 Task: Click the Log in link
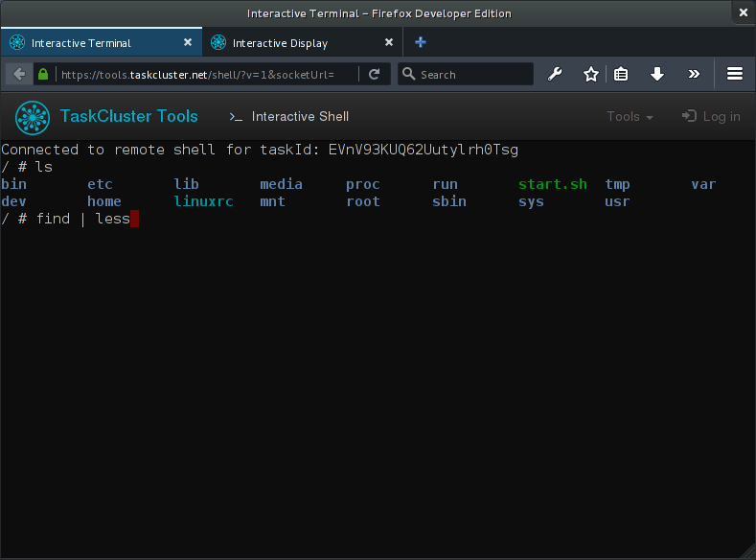[x=711, y=117]
